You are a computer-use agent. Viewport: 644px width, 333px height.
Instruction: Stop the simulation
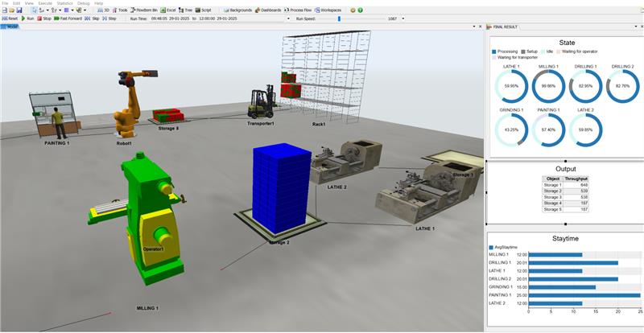44,18
